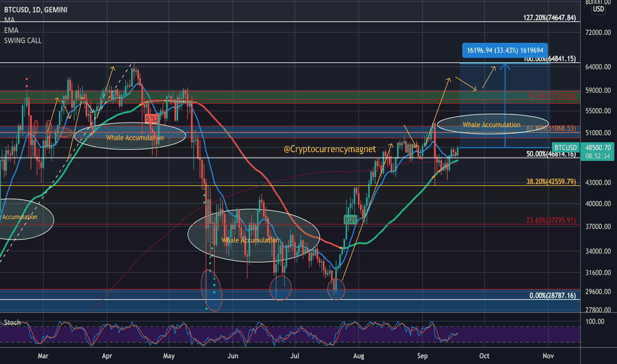Click the Aug label on time axis
617x364 pixels.
click(x=358, y=356)
